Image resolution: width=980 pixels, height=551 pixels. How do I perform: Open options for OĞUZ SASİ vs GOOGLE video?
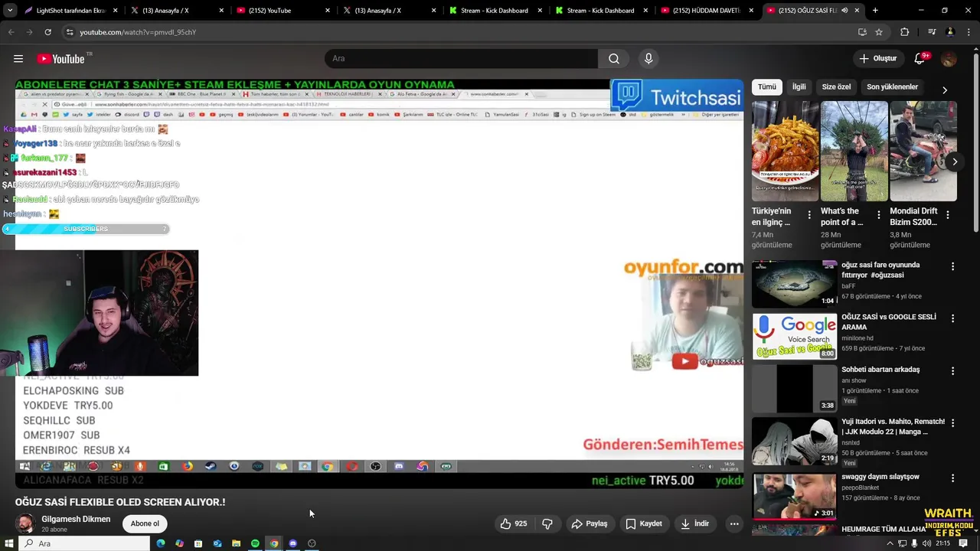[x=952, y=318]
